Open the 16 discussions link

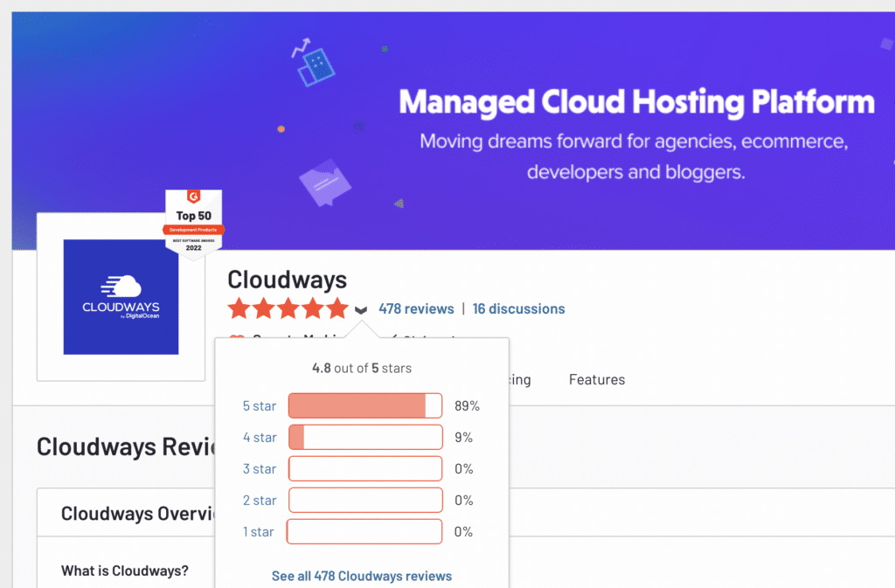pos(519,308)
